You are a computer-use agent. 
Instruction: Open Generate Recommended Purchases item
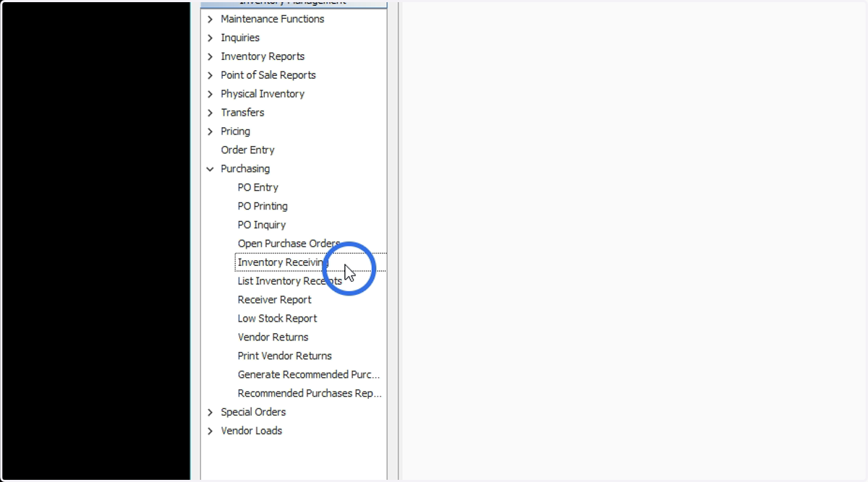pos(309,375)
